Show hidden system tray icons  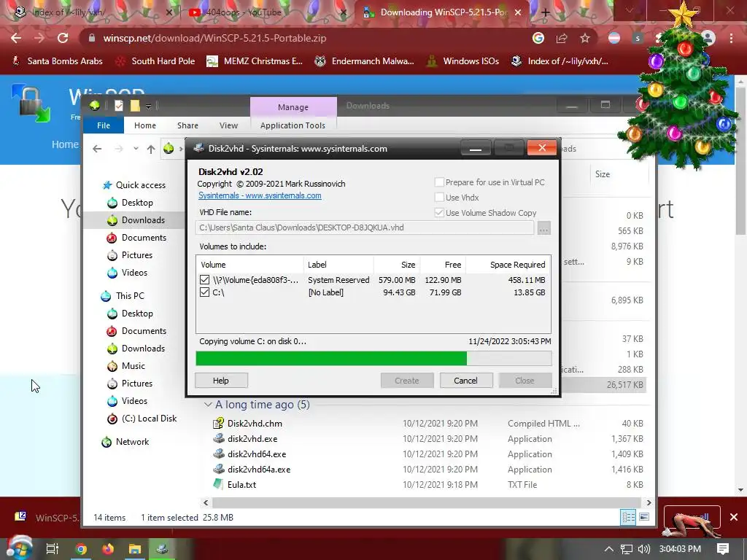609,549
